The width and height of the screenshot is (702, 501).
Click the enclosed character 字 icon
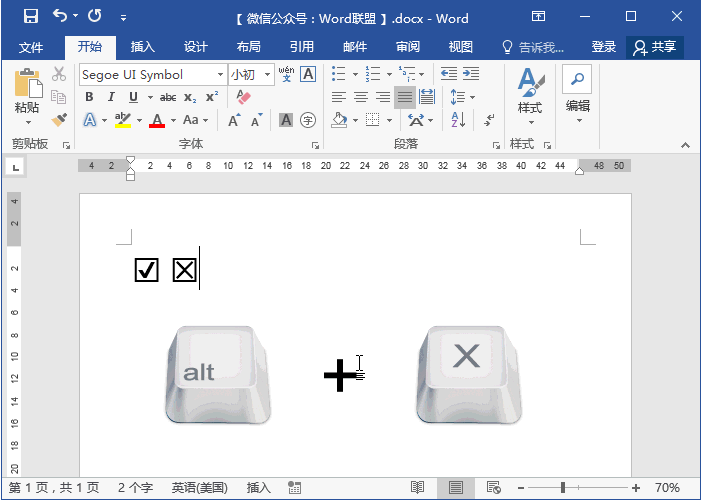pos(308,120)
